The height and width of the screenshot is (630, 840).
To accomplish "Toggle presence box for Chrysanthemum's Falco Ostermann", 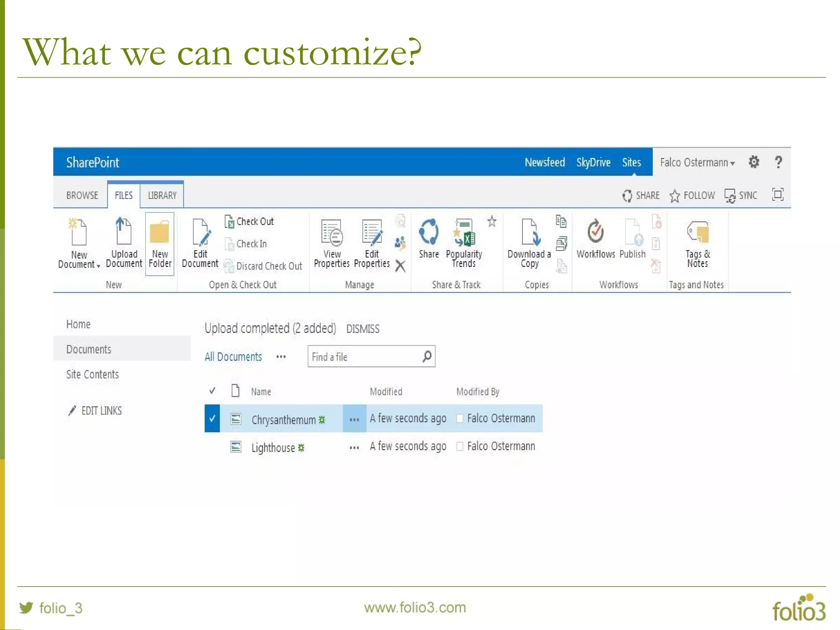I will (x=460, y=418).
